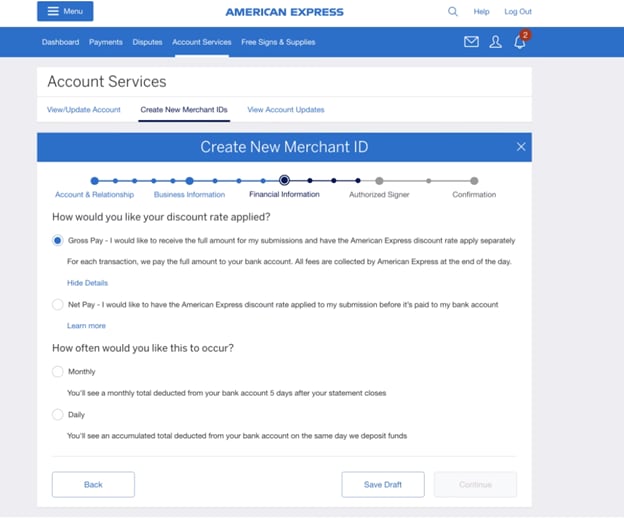The width and height of the screenshot is (624, 519).
Task: Click the Business Information progress step dot
Action: 189,181
